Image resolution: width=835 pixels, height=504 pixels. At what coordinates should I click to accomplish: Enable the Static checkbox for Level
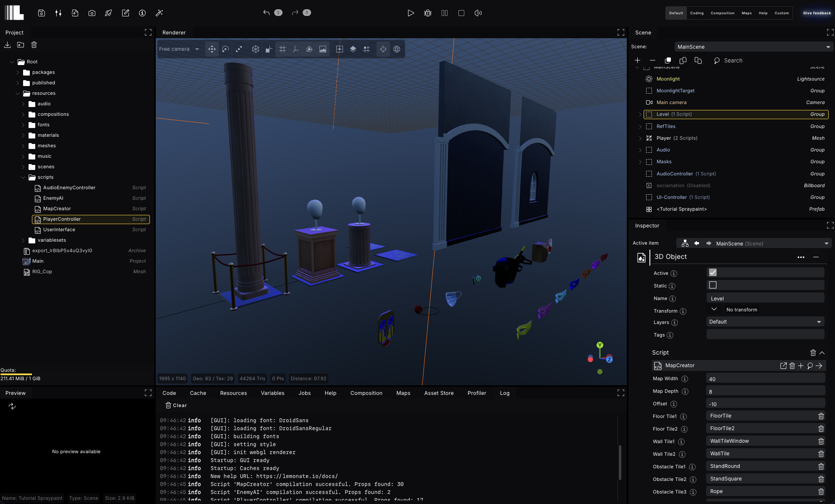712,285
